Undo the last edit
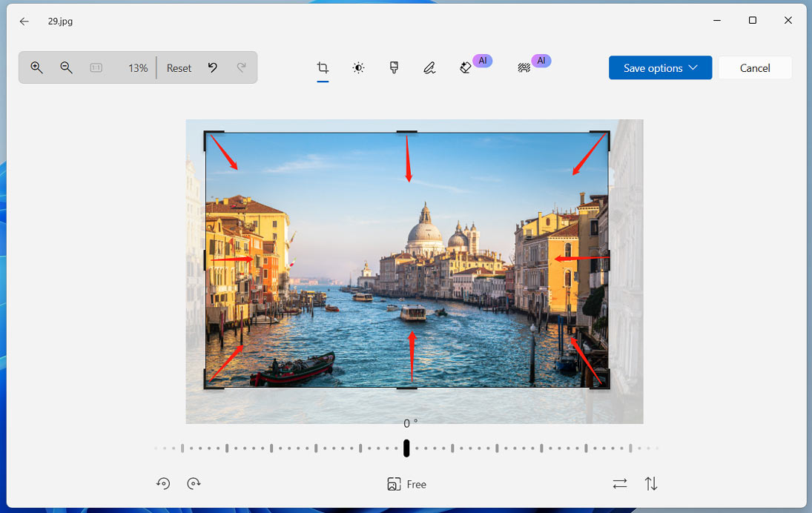812x513 pixels. click(x=212, y=67)
